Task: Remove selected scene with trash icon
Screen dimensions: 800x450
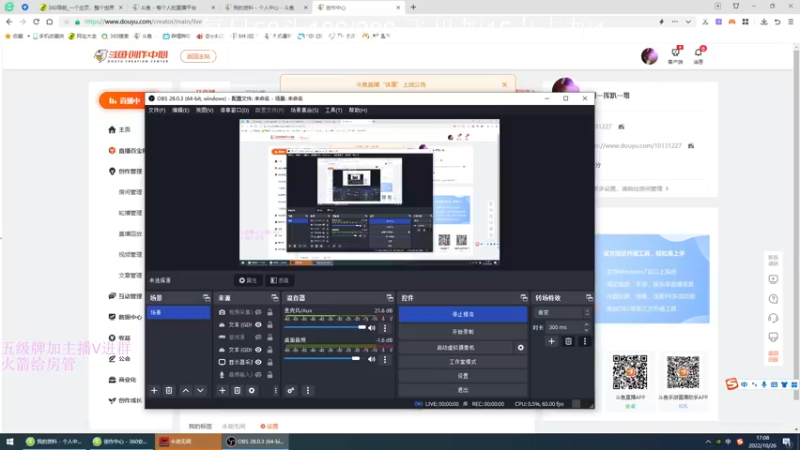Action: point(169,390)
